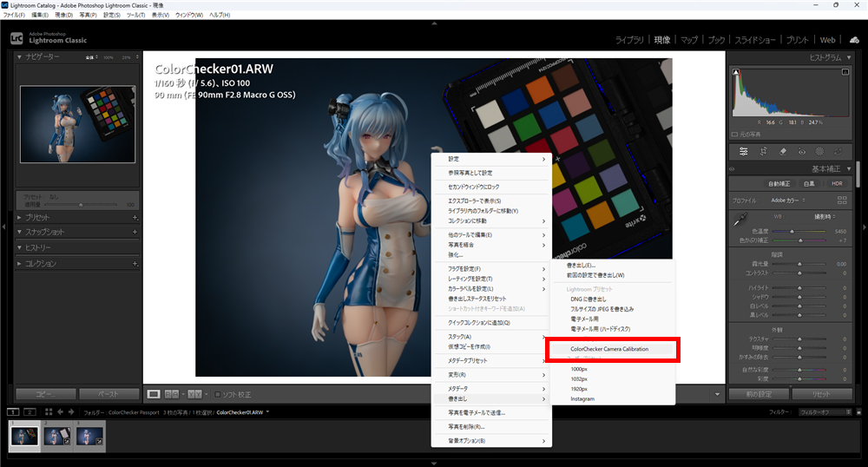Select the third filmstrip thumbnail
The height and width of the screenshot is (467, 868).
tap(90, 436)
